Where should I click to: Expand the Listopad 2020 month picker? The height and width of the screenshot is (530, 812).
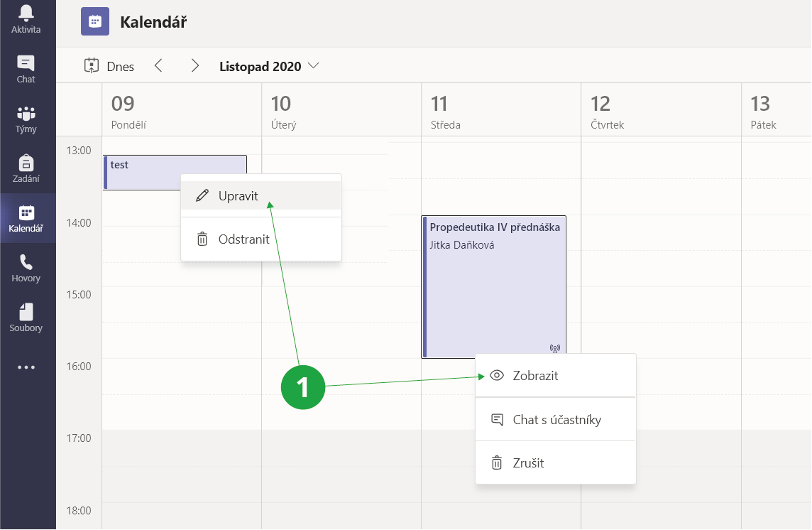coord(269,66)
